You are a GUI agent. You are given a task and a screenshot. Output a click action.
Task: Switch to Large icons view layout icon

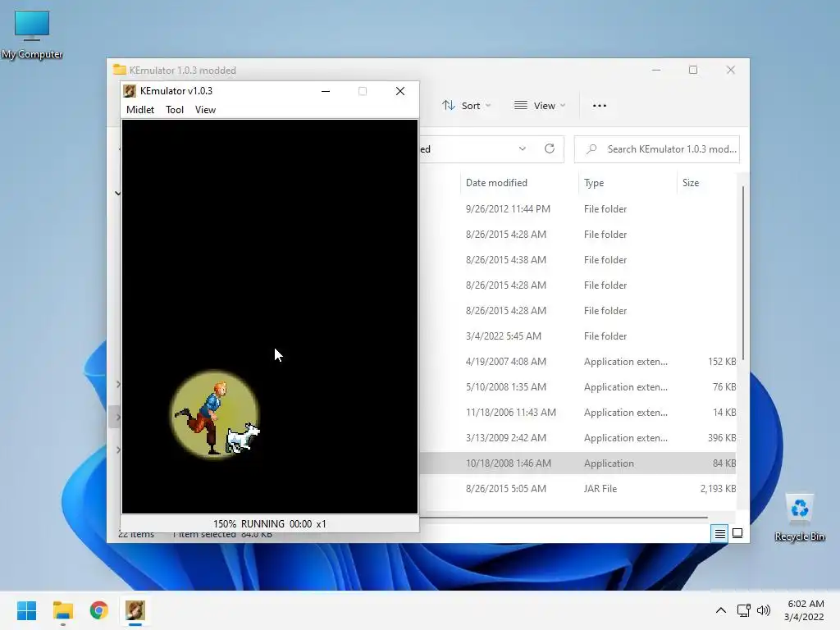click(x=737, y=533)
